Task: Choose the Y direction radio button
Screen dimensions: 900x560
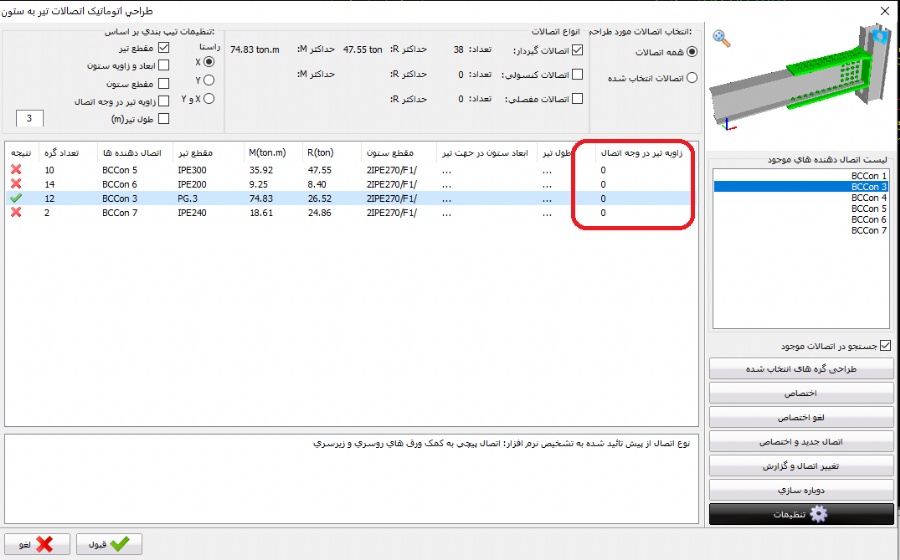Action: (x=208, y=80)
